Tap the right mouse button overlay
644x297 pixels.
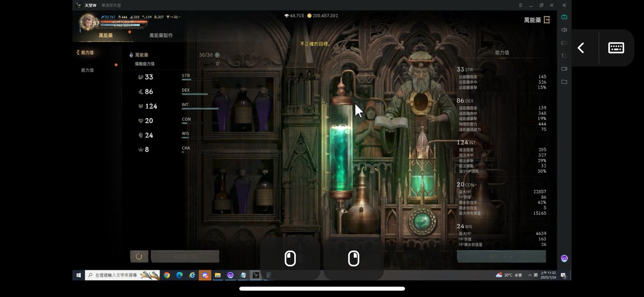point(353,259)
